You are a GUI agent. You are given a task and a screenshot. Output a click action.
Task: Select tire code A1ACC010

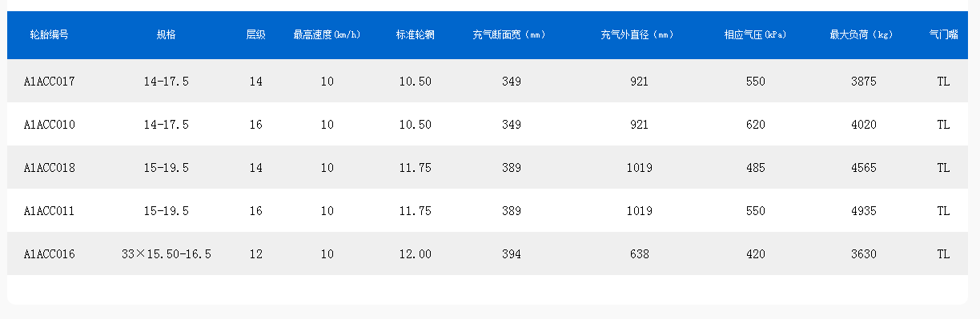click(49, 125)
